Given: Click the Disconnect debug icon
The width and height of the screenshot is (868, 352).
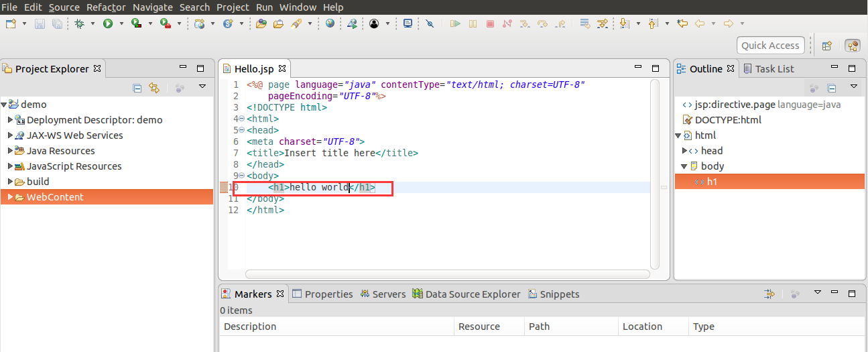Looking at the screenshot, I should (x=507, y=23).
